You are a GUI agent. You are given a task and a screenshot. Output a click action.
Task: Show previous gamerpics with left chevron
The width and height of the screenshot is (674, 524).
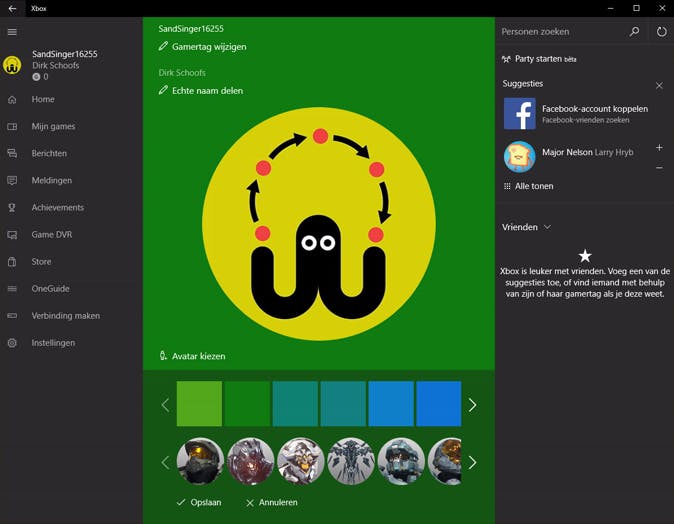click(165, 462)
